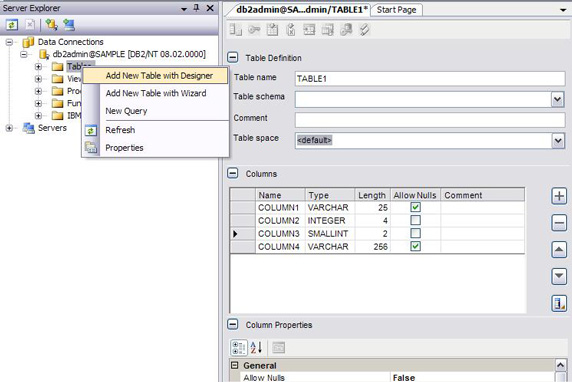572x382 pixels.
Task: Collapse the Columns section
Action: (x=233, y=173)
